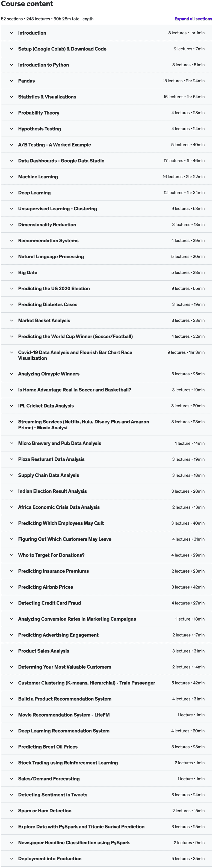Click chevron beside Big Data

pyautogui.click(x=11, y=273)
